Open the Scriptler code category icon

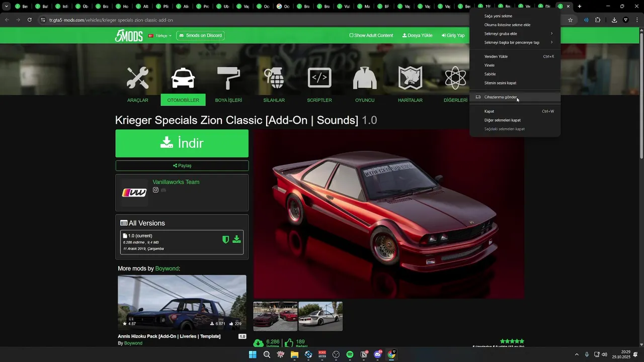[x=319, y=78]
